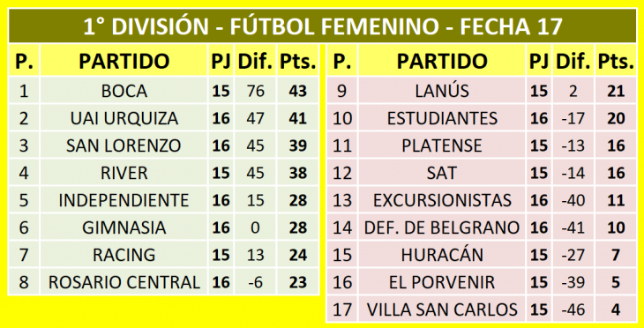Click ROSARIO CENTRAL cell
The width and height of the screenshot is (644, 328).
124,282
